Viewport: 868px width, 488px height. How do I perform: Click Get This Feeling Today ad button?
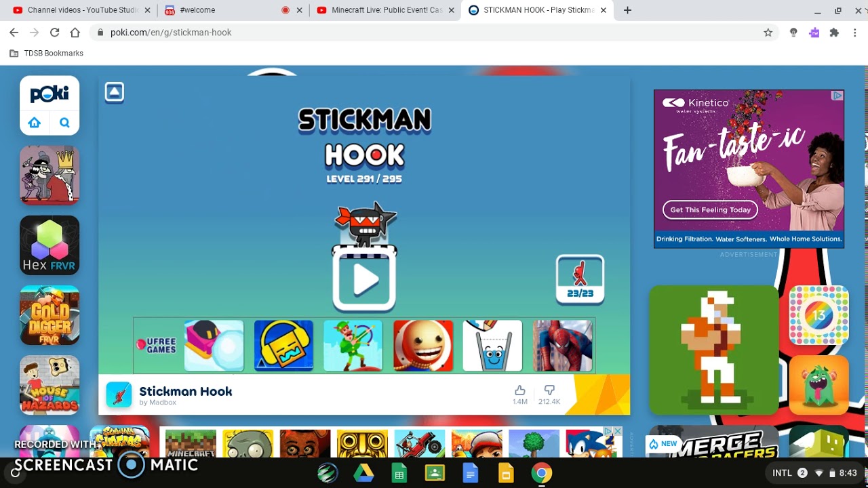pyautogui.click(x=710, y=210)
